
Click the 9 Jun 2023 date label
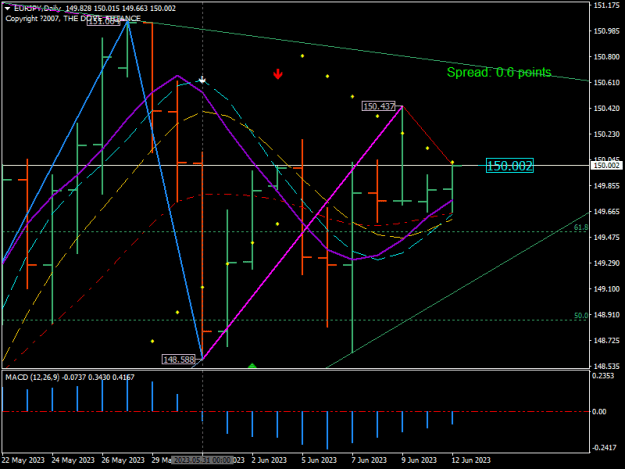(x=419, y=460)
